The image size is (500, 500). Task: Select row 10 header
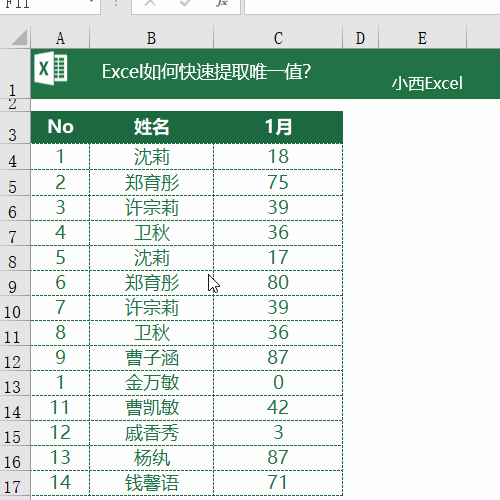click(x=15, y=308)
